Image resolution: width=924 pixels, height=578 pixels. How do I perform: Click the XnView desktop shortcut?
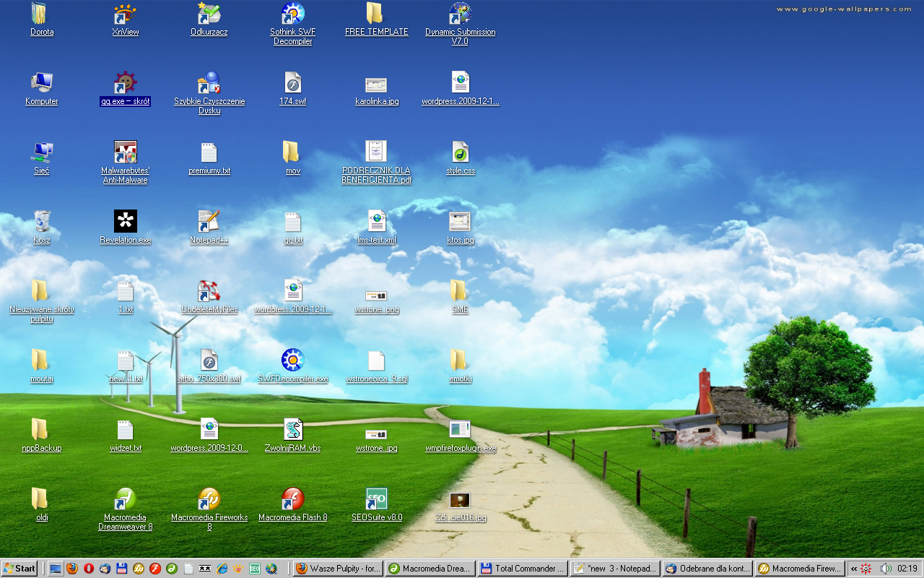126,14
